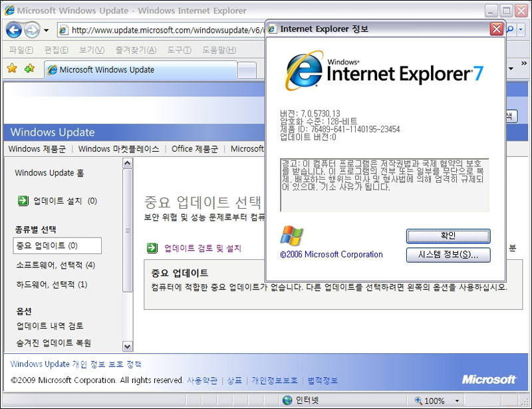The width and height of the screenshot is (532, 409).
Task: Expand the toolbar overflow chevron
Action: point(524,63)
